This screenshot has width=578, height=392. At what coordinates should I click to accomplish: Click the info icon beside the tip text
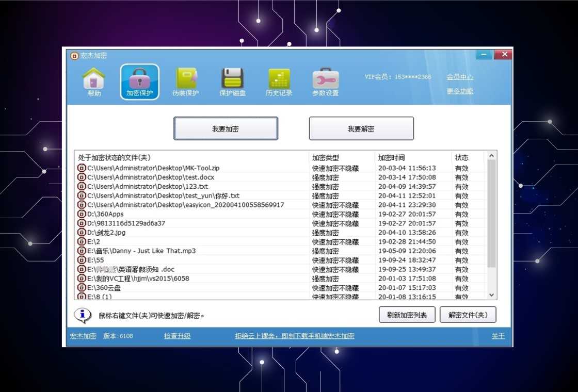82,315
